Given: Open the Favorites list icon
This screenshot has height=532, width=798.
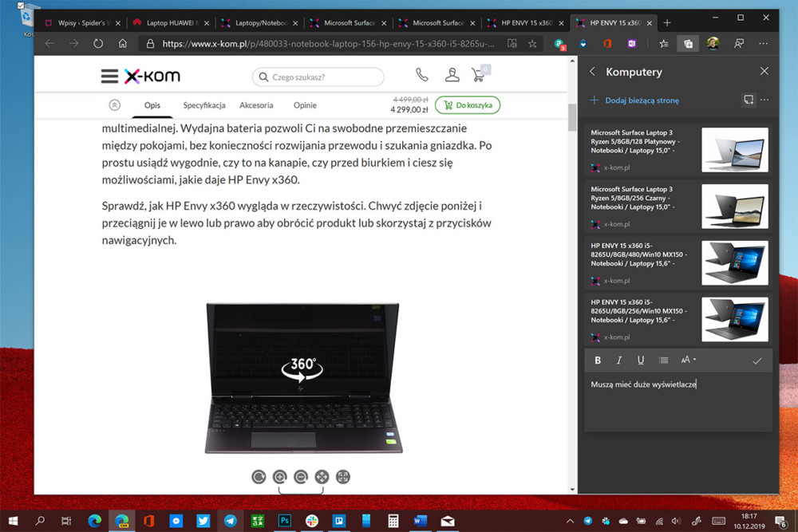Looking at the screenshot, I should click(664, 44).
